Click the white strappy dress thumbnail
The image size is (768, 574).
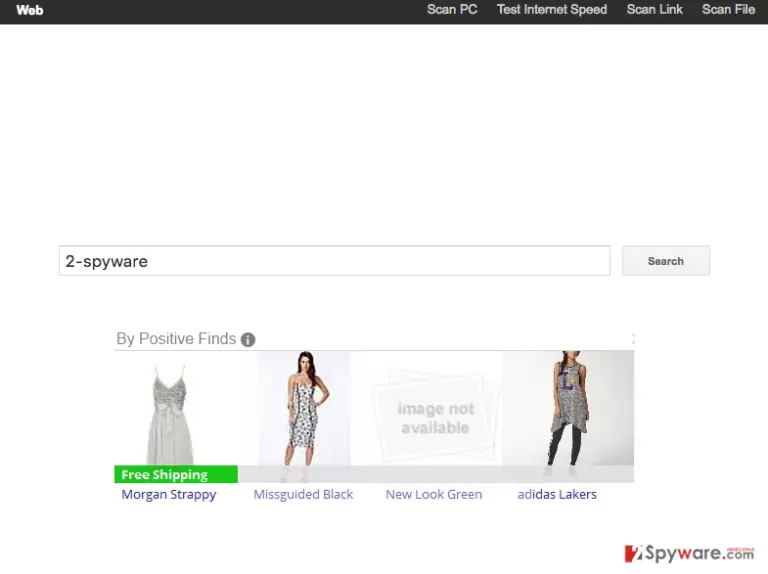171,414
